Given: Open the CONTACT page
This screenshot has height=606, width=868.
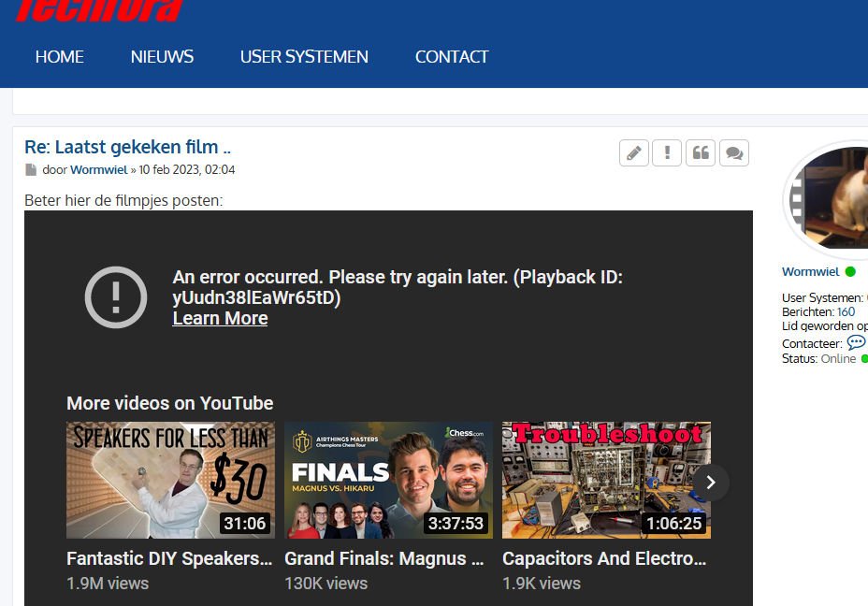Looking at the screenshot, I should (452, 56).
